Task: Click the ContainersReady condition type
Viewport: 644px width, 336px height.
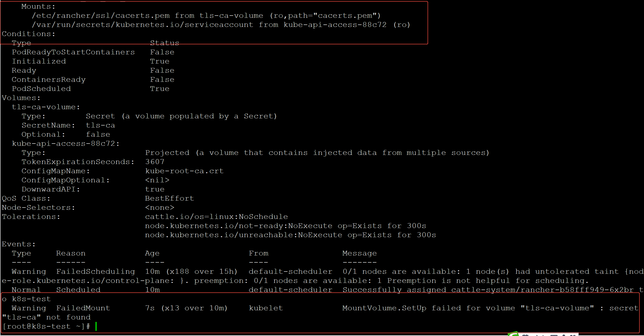Action: [x=49, y=80]
